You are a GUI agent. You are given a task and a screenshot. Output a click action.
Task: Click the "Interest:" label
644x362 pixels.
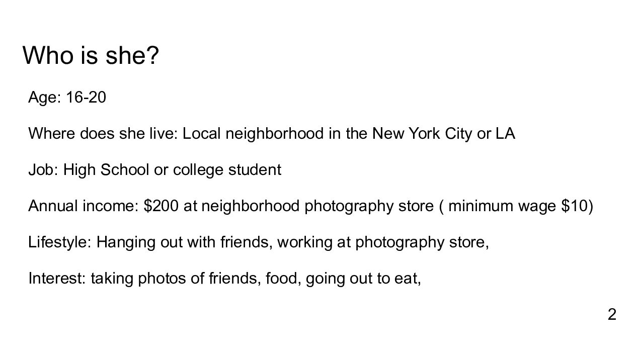57,279
